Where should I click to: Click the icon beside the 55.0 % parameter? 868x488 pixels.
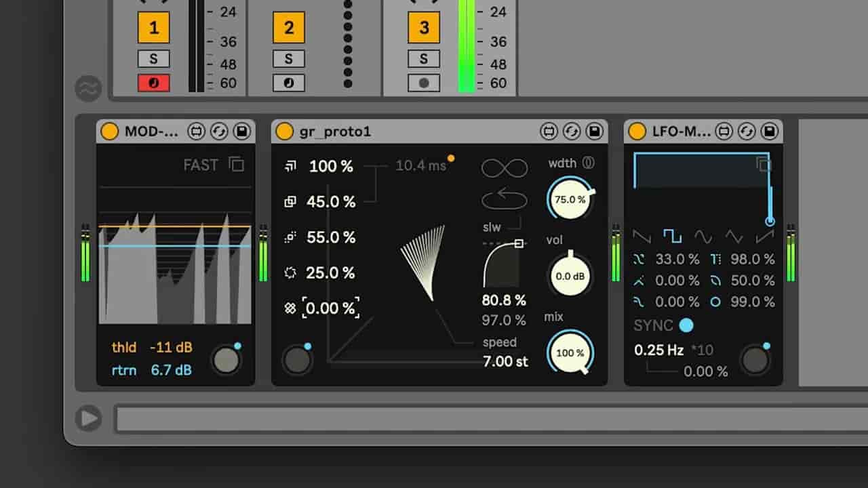click(x=290, y=237)
